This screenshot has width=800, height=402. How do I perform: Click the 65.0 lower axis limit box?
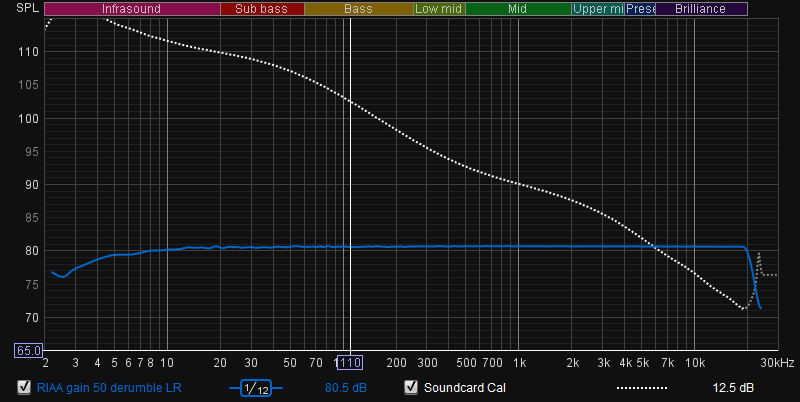(x=29, y=350)
